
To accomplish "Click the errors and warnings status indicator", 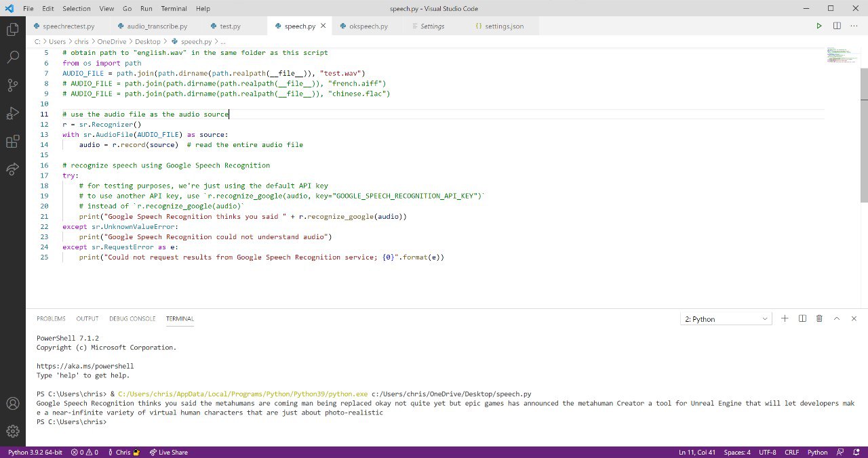I will 85,452.
